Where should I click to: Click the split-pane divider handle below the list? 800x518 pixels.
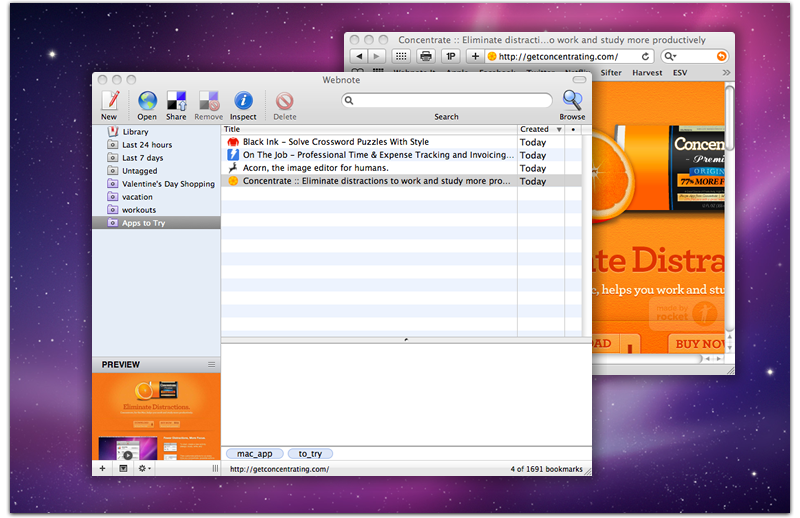click(x=406, y=339)
